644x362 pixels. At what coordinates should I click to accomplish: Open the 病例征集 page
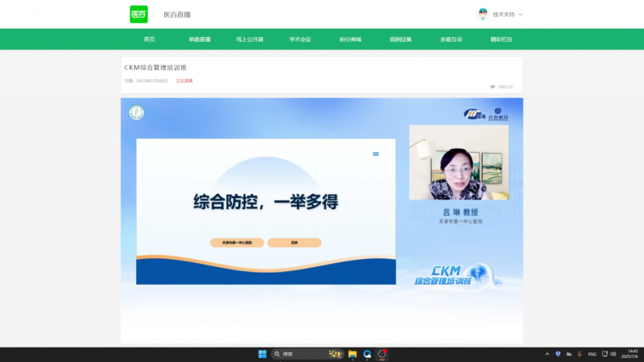[401, 39]
